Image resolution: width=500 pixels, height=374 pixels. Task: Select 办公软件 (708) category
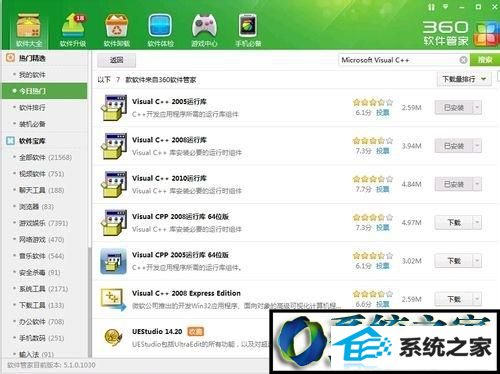coord(44,322)
